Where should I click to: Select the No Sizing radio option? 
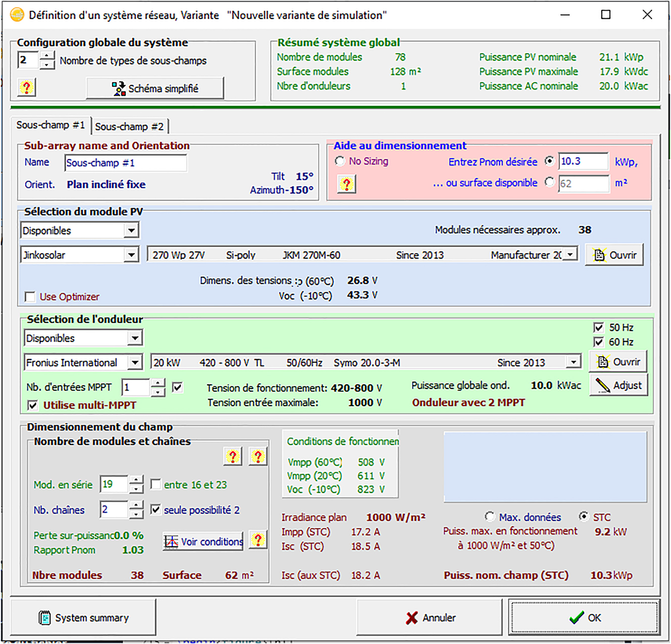click(340, 161)
